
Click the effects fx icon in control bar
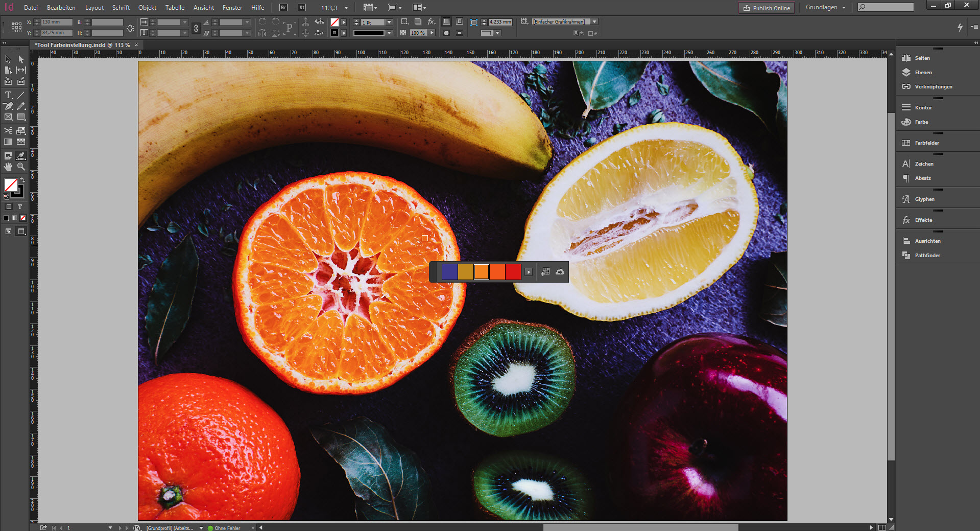click(432, 21)
